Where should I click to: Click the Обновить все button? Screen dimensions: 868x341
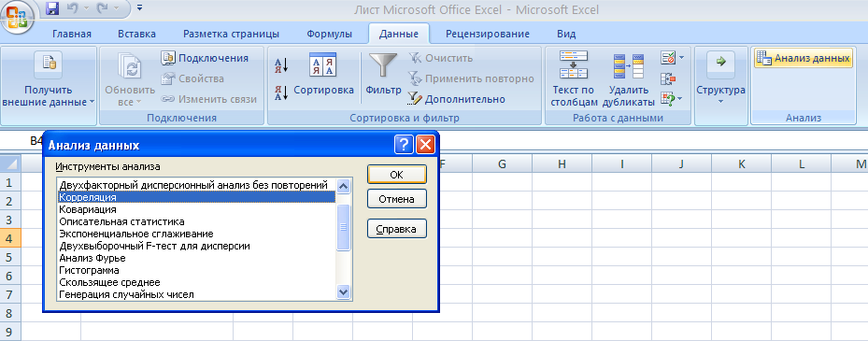(130, 79)
